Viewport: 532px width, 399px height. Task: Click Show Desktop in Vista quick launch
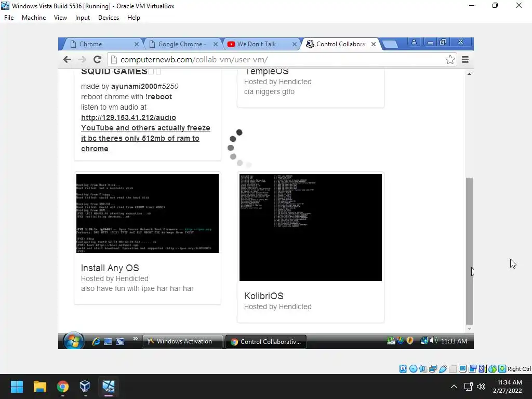coord(108,341)
